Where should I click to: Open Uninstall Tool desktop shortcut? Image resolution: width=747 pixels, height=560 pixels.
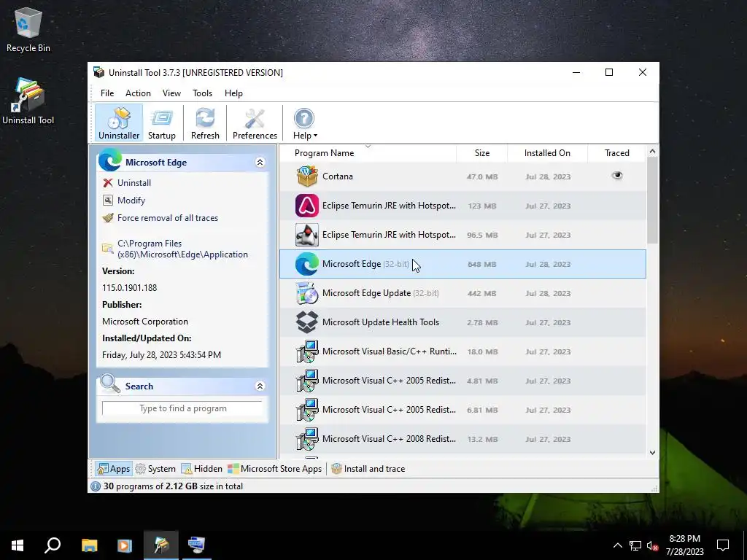[x=28, y=101]
